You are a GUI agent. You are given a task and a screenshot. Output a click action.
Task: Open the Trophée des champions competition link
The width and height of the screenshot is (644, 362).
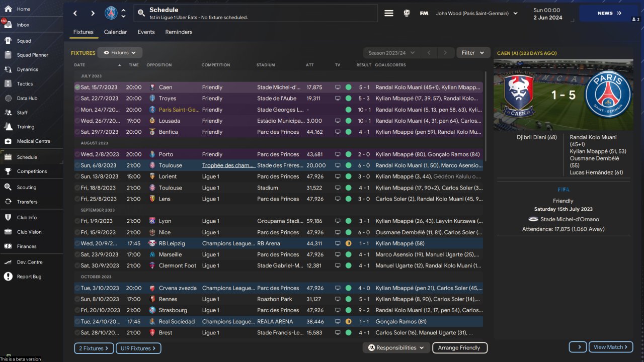228,165
